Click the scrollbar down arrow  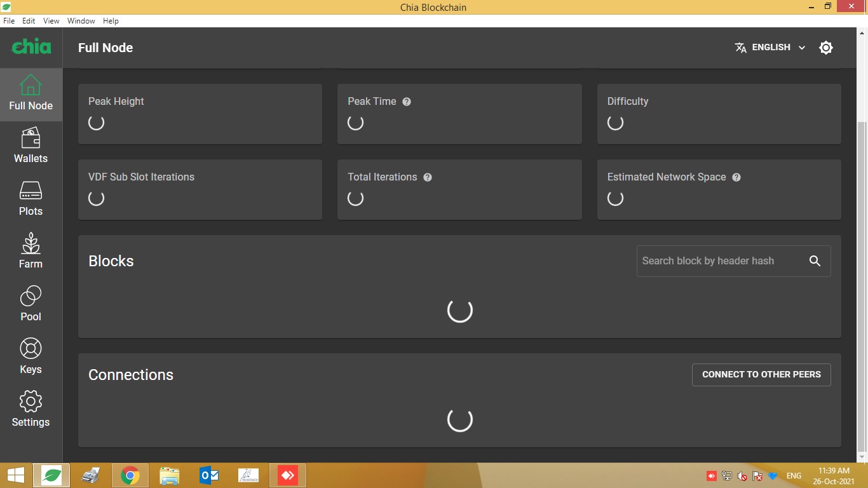pos(862,457)
